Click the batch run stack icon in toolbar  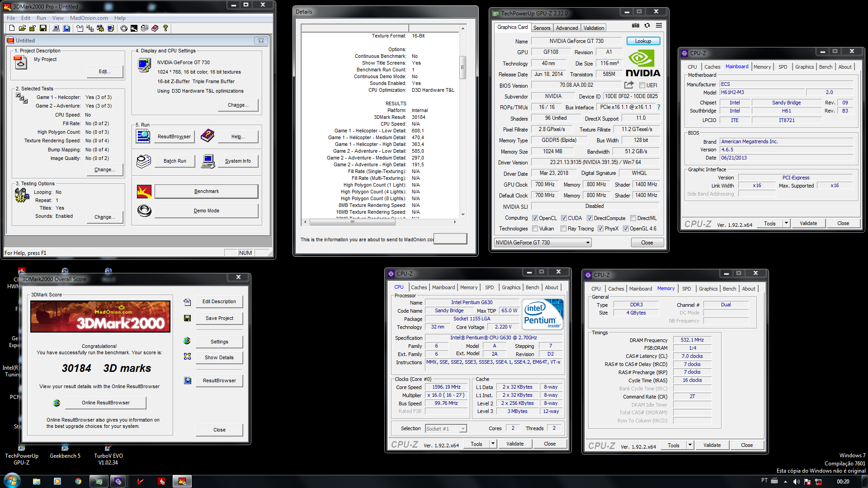[145, 28]
